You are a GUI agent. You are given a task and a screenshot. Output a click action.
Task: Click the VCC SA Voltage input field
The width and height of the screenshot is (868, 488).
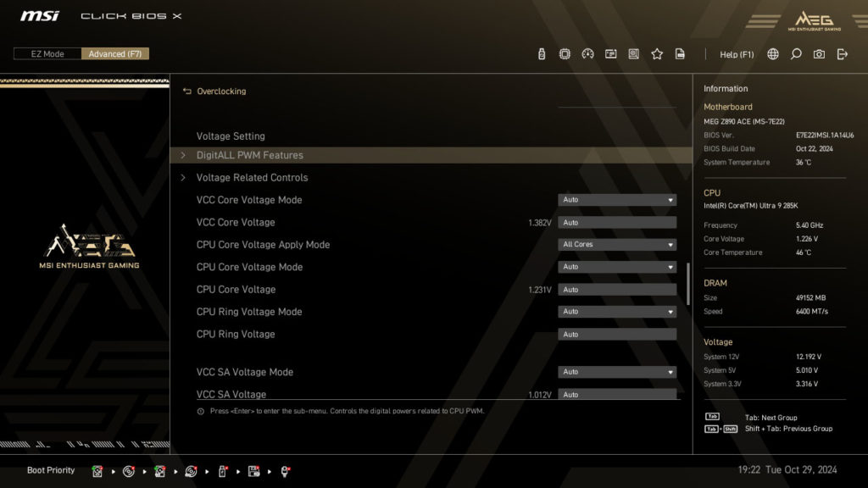pos(617,394)
